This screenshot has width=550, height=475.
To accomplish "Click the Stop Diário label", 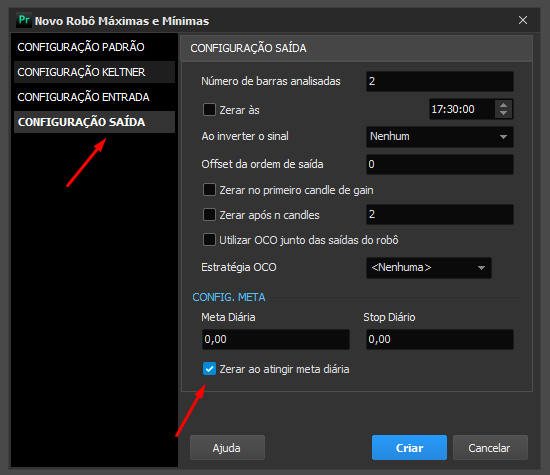I will (x=389, y=317).
